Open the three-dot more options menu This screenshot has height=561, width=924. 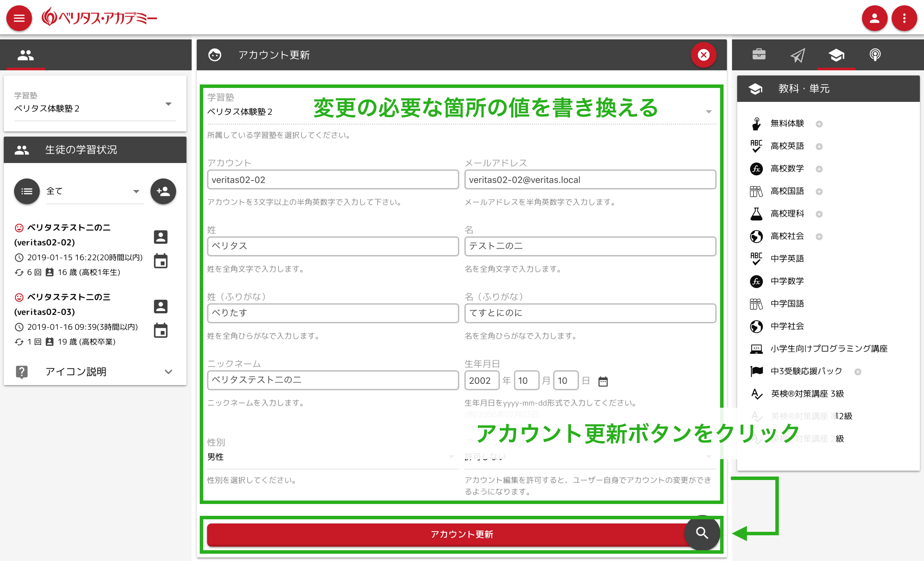point(904,18)
